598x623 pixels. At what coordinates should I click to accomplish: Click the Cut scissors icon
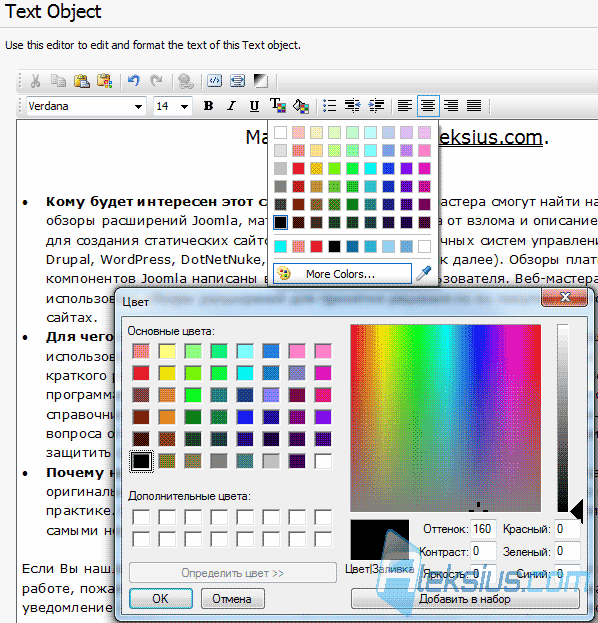pos(35,81)
